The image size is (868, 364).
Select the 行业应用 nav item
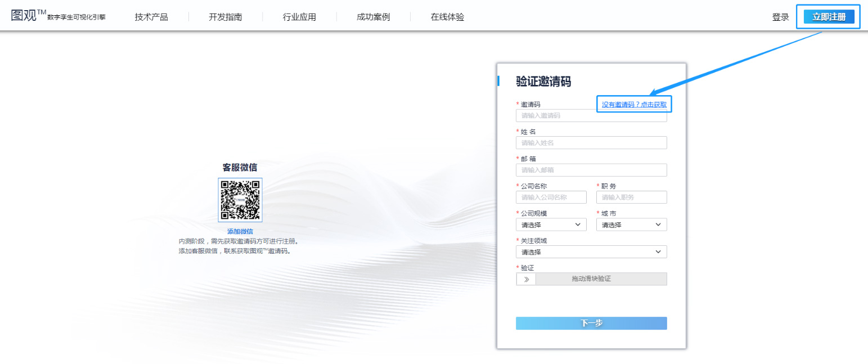coord(299,17)
